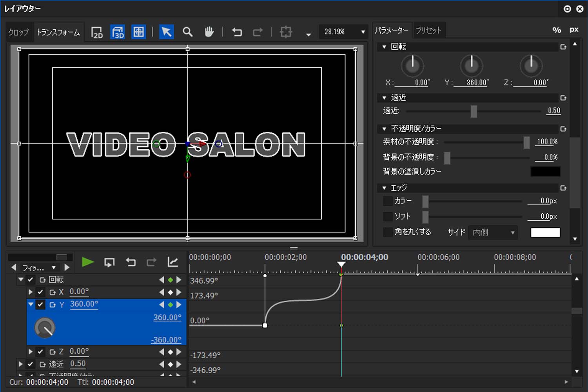
Task: Enable the ソフト edge checkbox
Action: click(x=388, y=216)
